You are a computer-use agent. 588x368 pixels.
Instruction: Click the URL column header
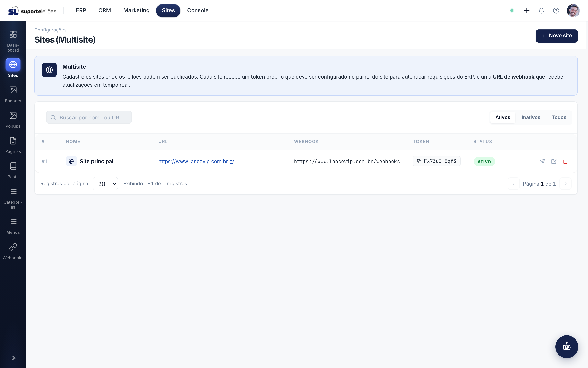pyautogui.click(x=163, y=142)
